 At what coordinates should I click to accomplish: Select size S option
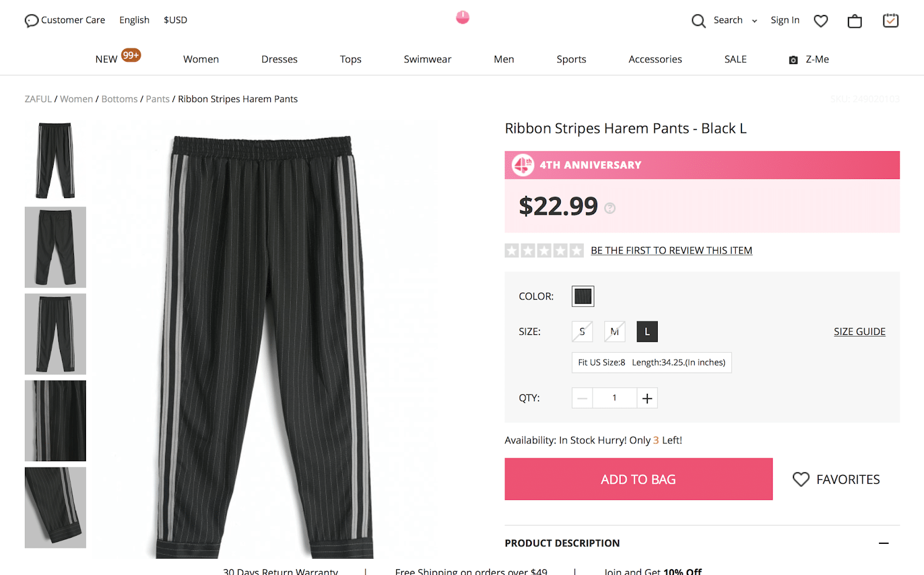pos(582,331)
